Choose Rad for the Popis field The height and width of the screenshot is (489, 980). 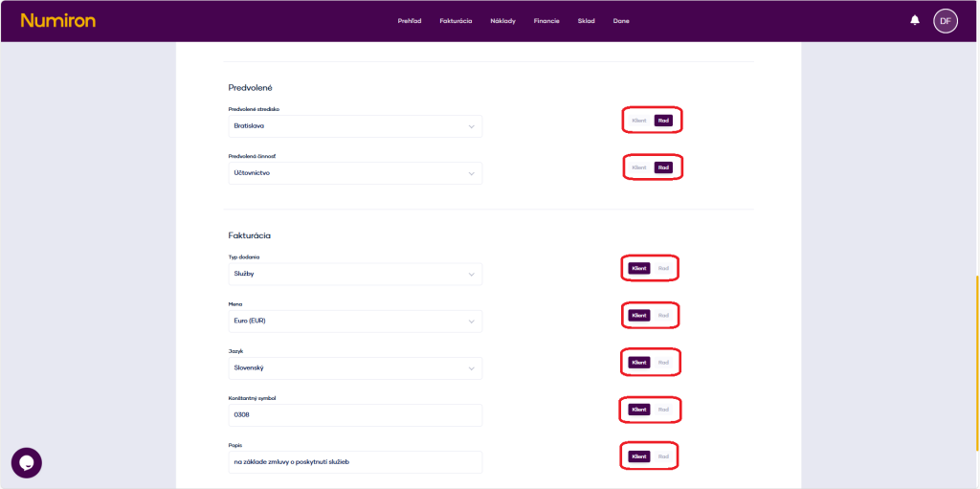click(x=663, y=456)
